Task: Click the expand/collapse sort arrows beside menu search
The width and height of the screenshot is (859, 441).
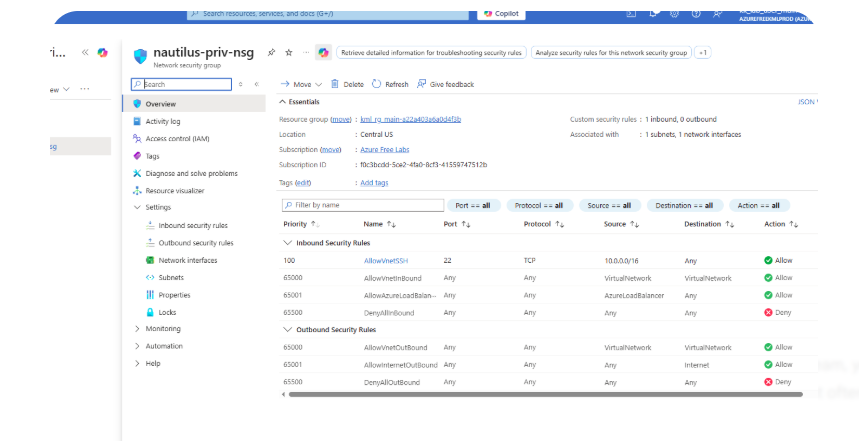Action: tap(240, 84)
